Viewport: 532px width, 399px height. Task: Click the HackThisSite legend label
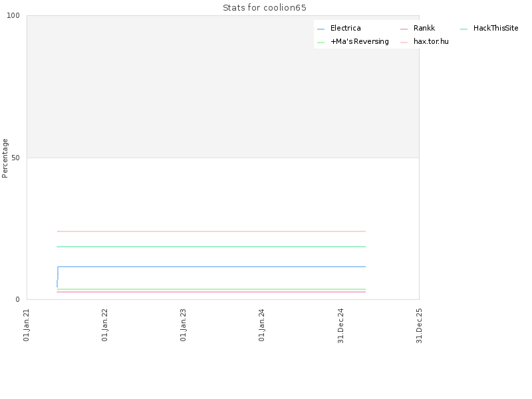[x=495, y=28]
